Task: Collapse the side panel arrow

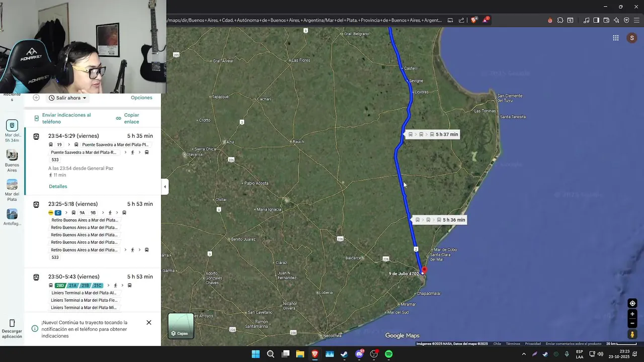Action: 165,187
